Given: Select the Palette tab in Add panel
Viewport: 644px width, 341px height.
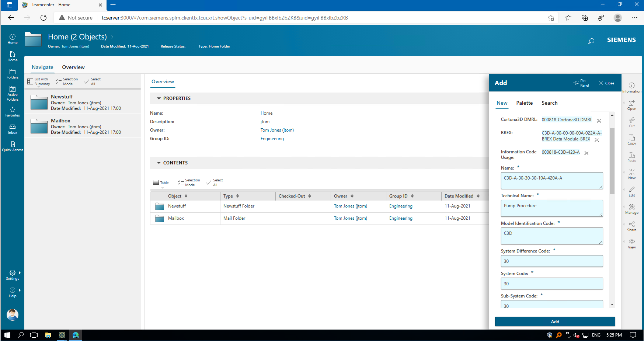Looking at the screenshot, I should click(x=524, y=103).
